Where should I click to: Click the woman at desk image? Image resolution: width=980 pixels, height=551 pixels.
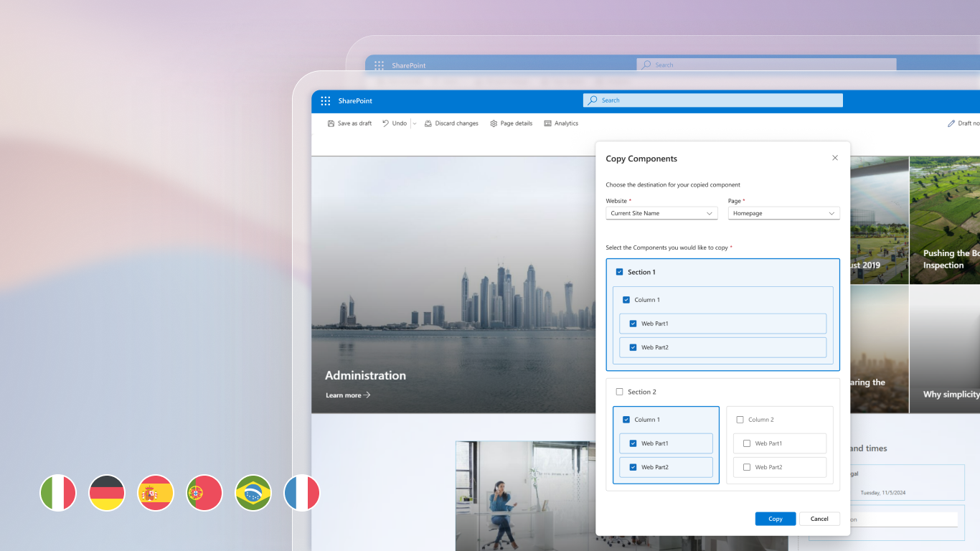click(526, 496)
